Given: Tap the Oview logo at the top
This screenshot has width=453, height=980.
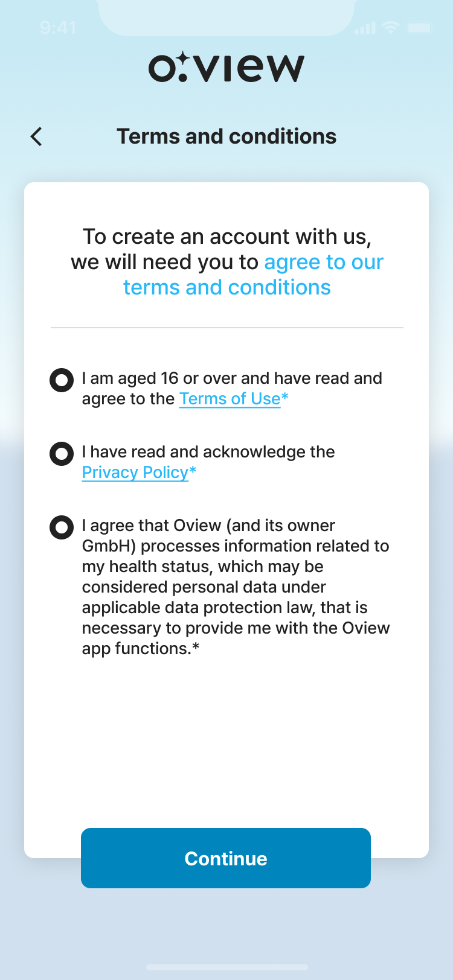Looking at the screenshot, I should 226,68.
